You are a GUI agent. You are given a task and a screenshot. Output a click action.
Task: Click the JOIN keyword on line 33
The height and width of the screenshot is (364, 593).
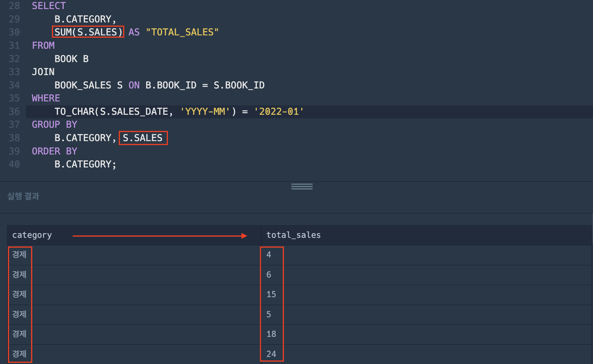click(43, 72)
